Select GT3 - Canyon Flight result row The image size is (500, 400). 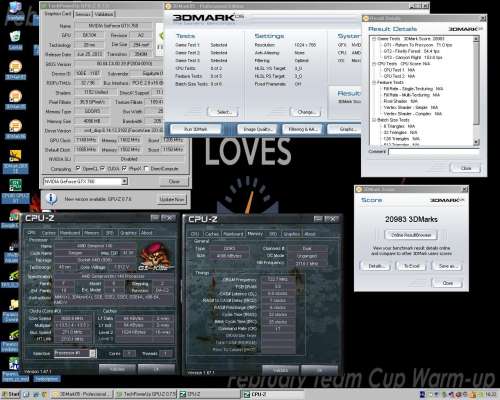coord(413,57)
